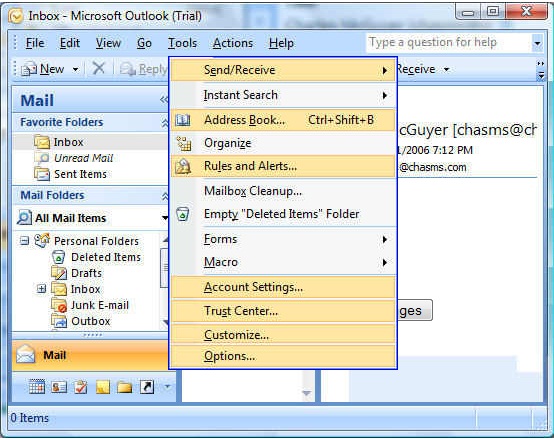Open Configure Buttons dropdown arrow
Screen dimensions: 554x440
(x=167, y=387)
